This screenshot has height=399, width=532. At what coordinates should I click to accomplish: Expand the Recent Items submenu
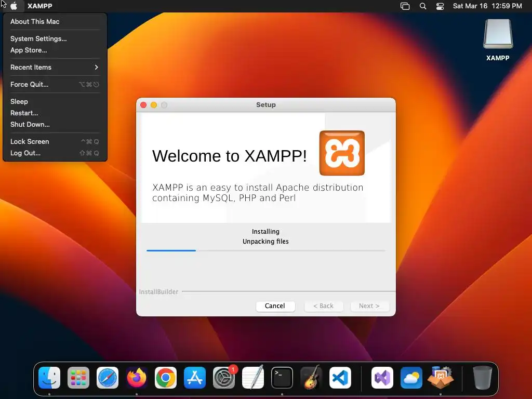(55, 67)
